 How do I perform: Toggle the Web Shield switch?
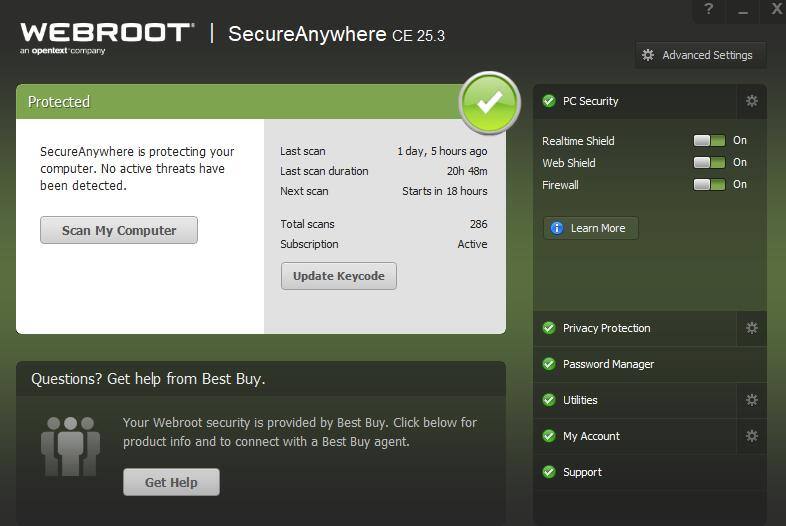click(x=710, y=163)
